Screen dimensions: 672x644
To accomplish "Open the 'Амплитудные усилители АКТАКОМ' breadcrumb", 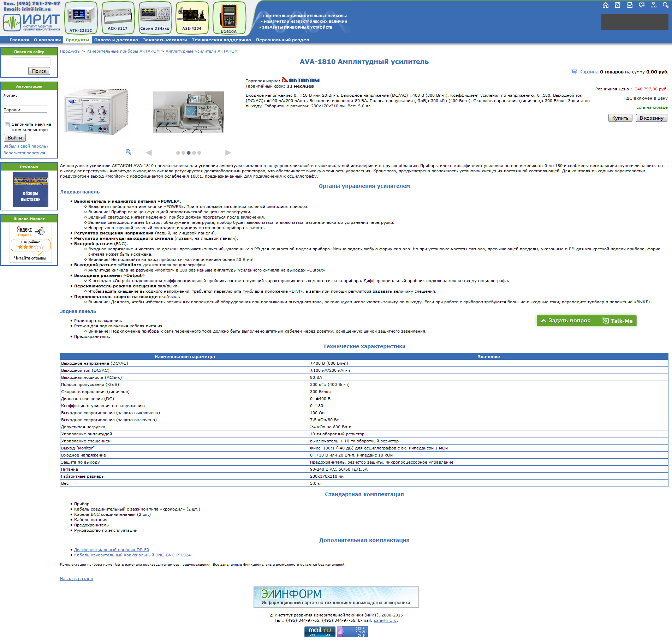I will (202, 51).
